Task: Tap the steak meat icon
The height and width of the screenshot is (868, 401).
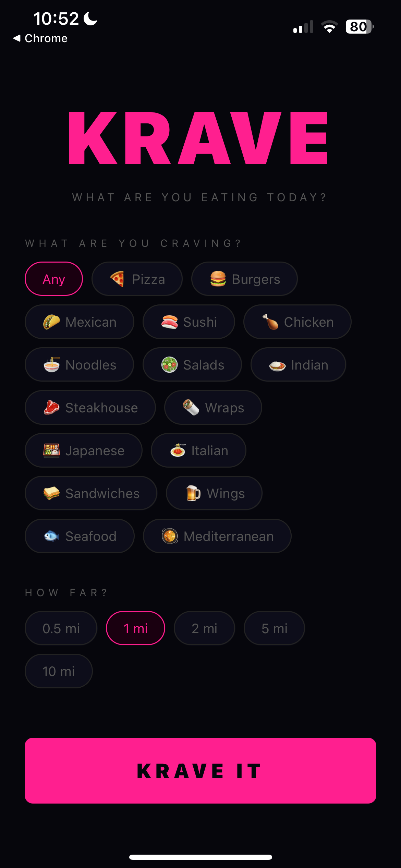Action: (51, 408)
